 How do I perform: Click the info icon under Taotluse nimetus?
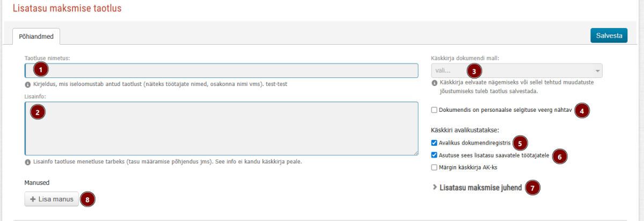pyautogui.click(x=27, y=85)
